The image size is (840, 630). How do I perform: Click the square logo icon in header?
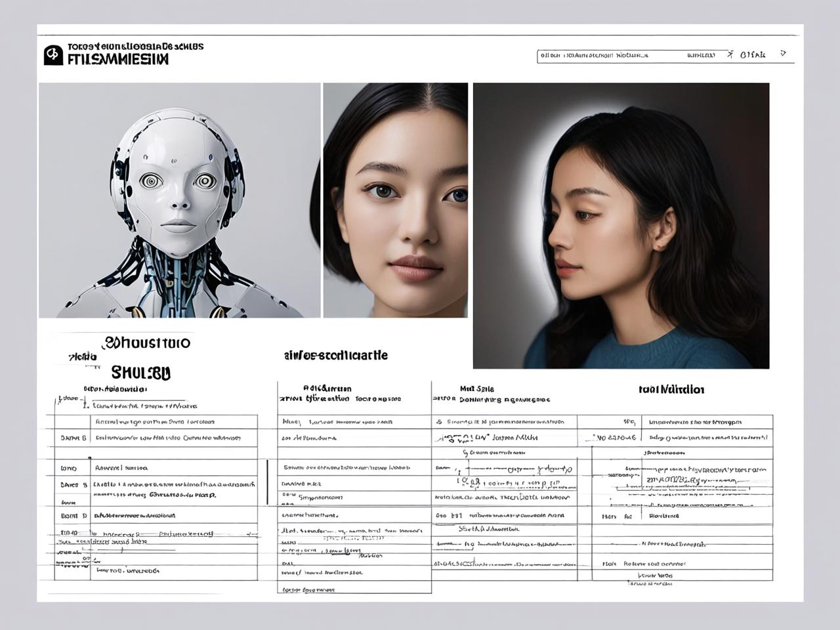pyautogui.click(x=53, y=55)
